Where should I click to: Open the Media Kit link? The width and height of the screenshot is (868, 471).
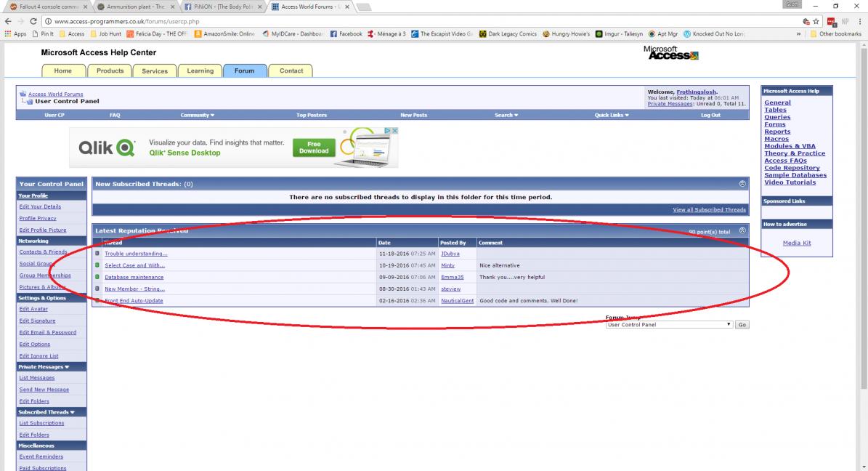point(797,243)
